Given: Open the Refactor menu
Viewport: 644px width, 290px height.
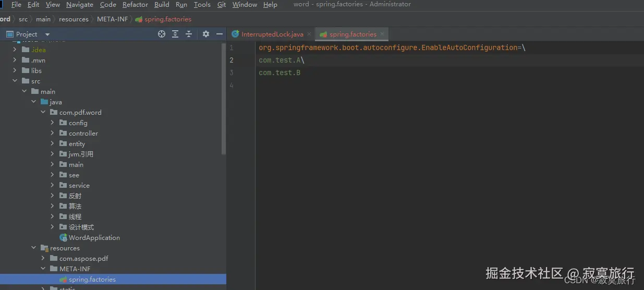Looking at the screenshot, I should (135, 5).
